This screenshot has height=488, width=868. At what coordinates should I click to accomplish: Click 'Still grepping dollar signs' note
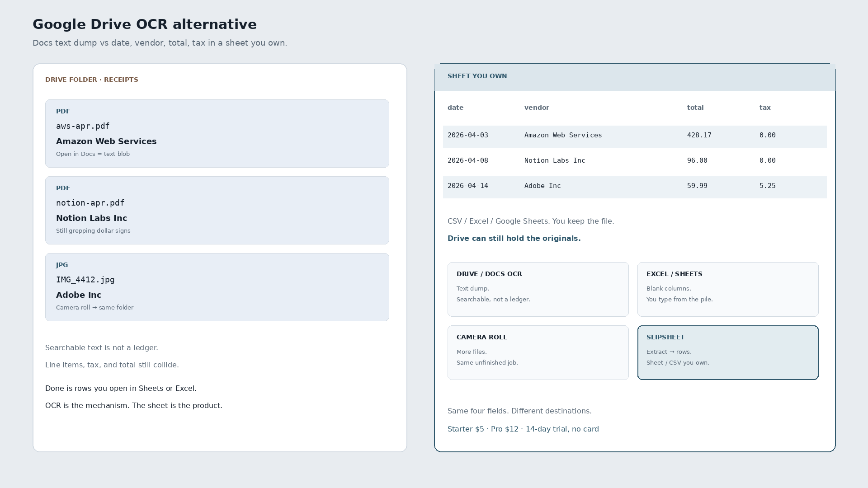[93, 231]
